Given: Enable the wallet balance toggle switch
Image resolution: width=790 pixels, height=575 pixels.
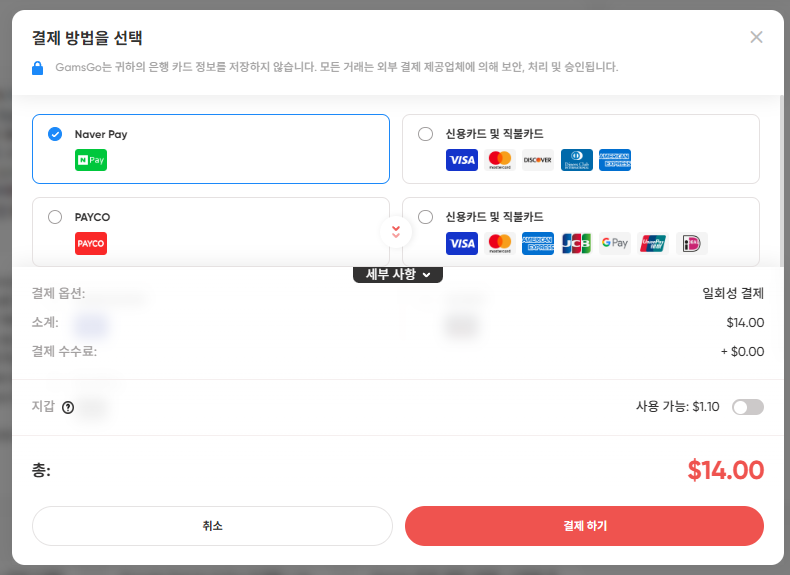Looking at the screenshot, I should pyautogui.click(x=748, y=407).
